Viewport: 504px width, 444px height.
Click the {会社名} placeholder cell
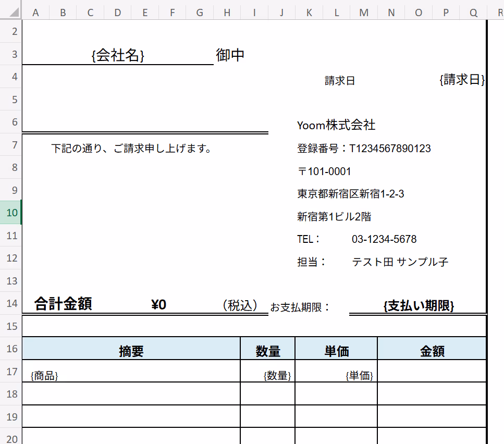118,55
